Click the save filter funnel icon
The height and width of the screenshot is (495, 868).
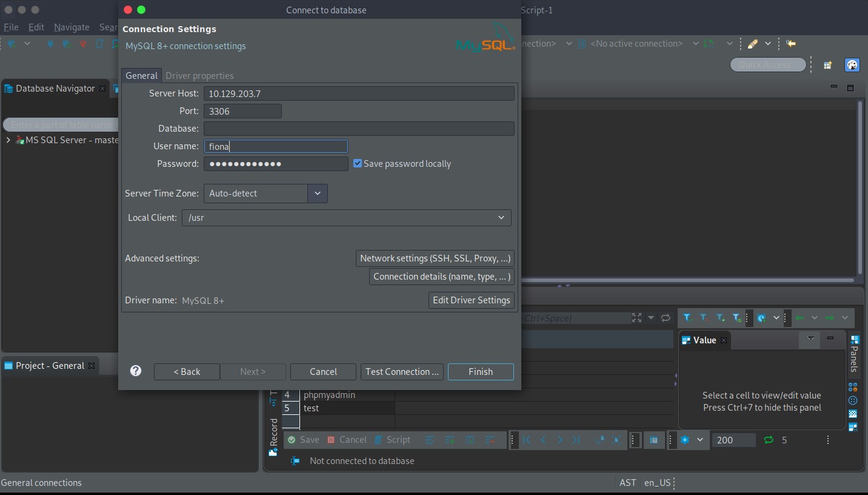point(720,317)
